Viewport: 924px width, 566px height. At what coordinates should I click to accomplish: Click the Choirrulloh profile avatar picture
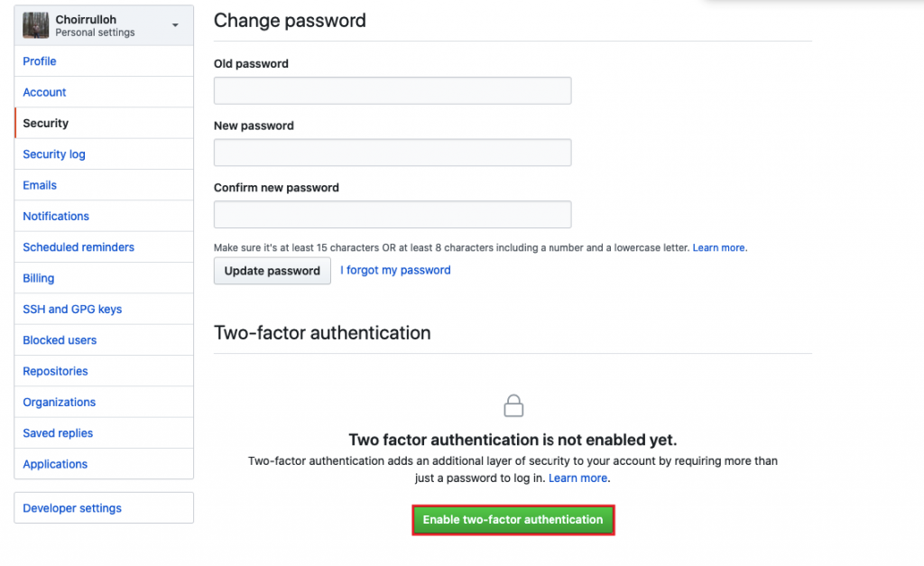pos(35,24)
